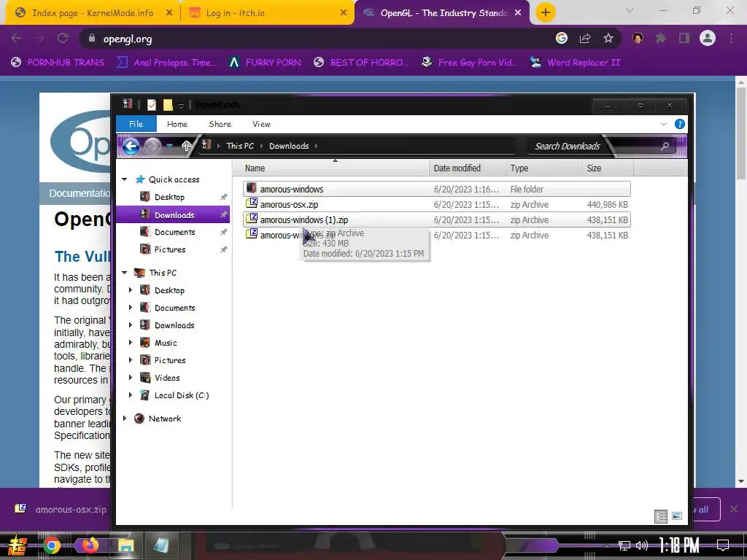This screenshot has width=747, height=560.
Task: Collapse the This PC tree
Action: point(124,273)
